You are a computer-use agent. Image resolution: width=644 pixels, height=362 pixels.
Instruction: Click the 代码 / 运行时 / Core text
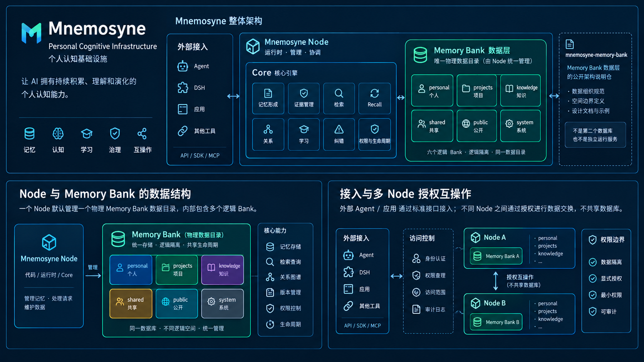click(x=49, y=275)
